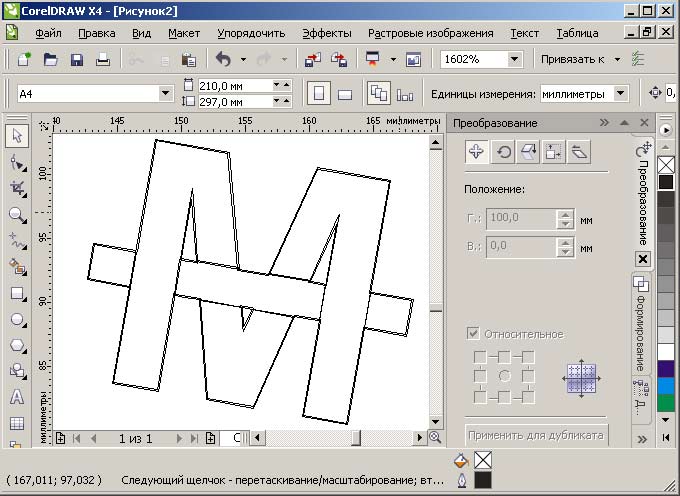Image resolution: width=680 pixels, height=496 pixels.
Task: Select the Zoom magnifier tool
Action: click(x=17, y=214)
